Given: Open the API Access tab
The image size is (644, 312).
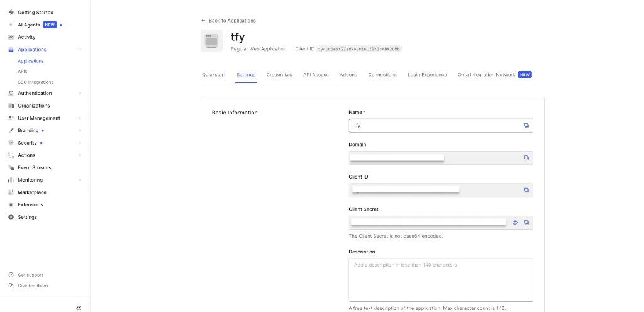Looking at the screenshot, I should click(316, 75).
